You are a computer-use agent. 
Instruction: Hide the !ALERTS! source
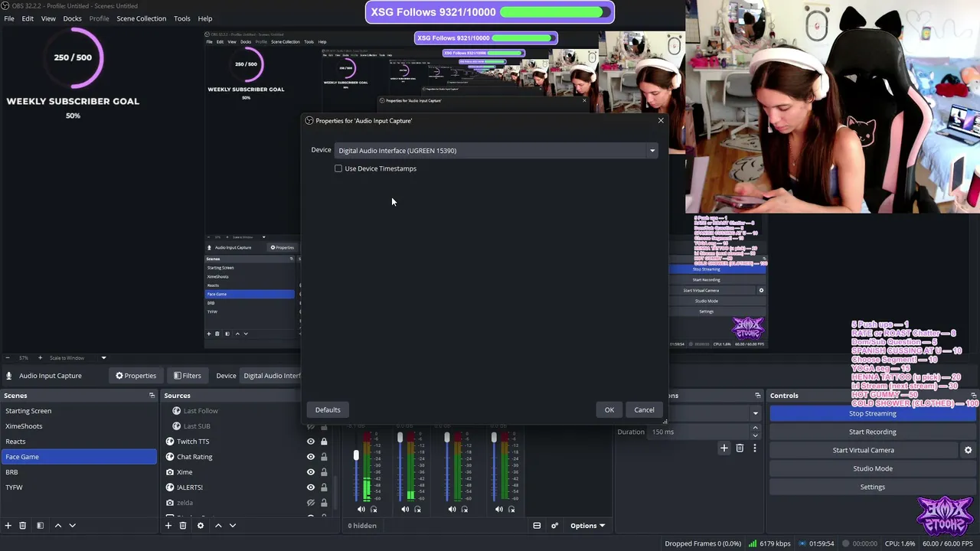point(311,487)
